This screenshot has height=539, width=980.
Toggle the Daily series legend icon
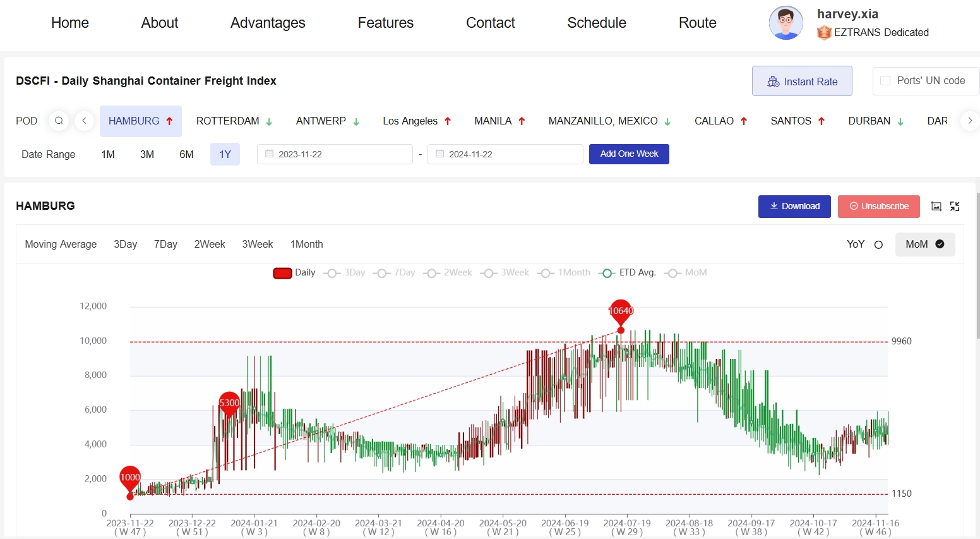tap(282, 273)
